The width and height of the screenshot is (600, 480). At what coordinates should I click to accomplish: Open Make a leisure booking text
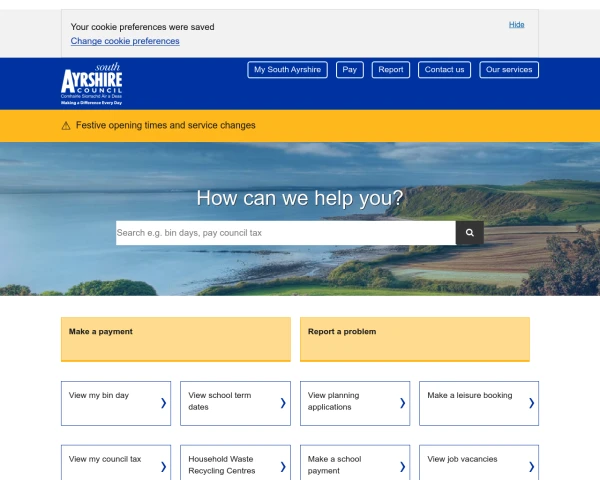[x=470, y=395]
